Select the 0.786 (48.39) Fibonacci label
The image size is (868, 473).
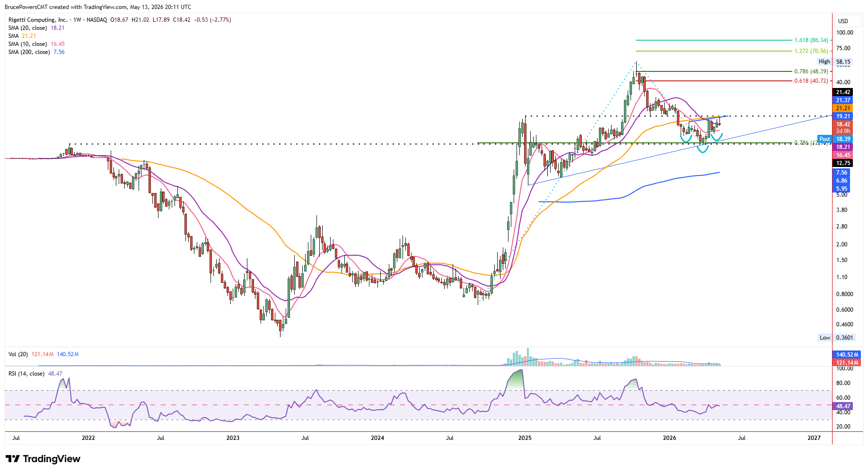811,71
